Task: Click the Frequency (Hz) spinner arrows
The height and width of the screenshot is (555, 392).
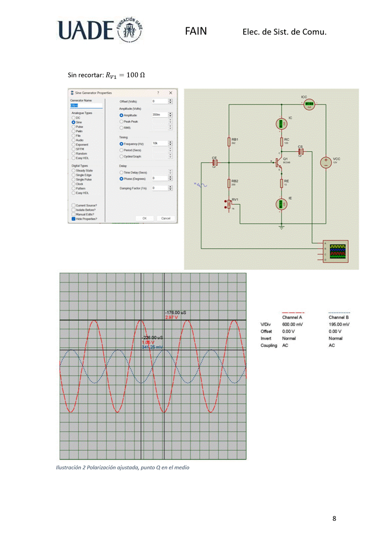Action: [x=170, y=143]
